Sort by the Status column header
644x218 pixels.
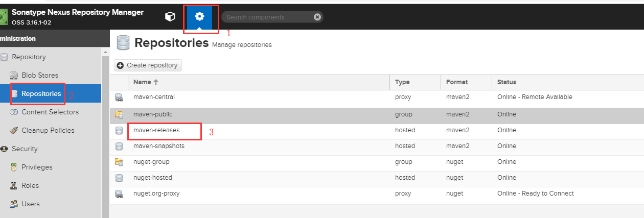pyautogui.click(x=568, y=82)
